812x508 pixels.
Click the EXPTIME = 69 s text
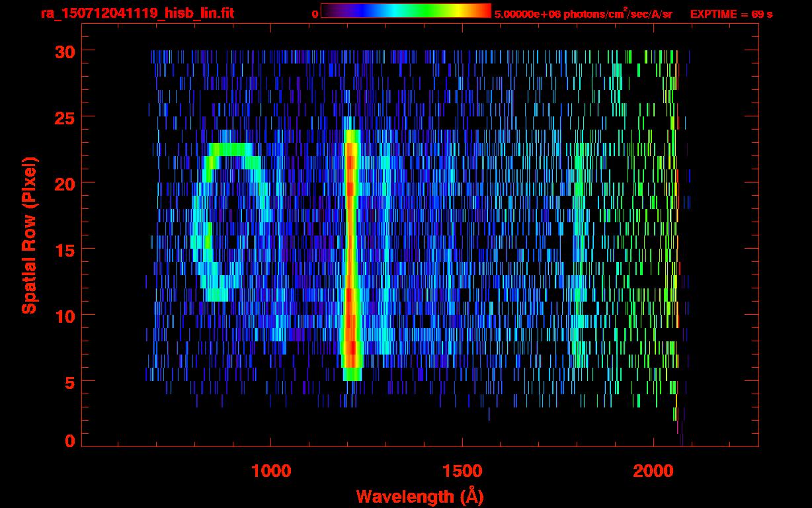point(731,14)
